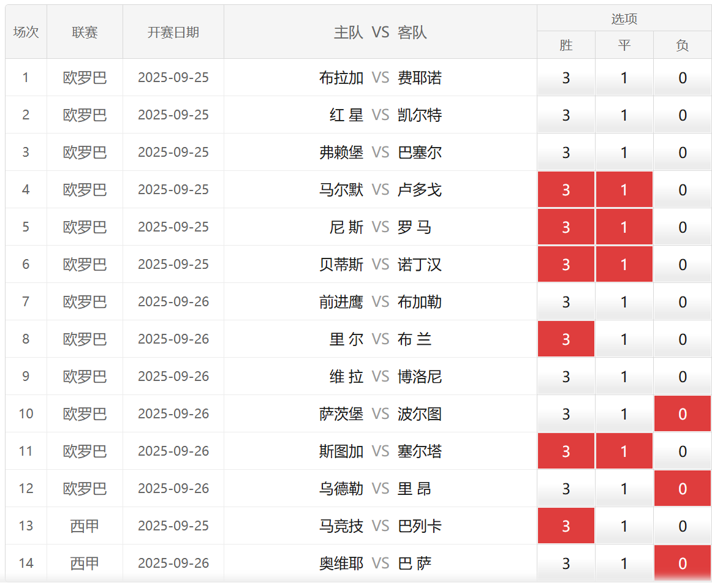This screenshot has width=712, height=588.
Task: Click the 联赛 column header
Action: 85,32
